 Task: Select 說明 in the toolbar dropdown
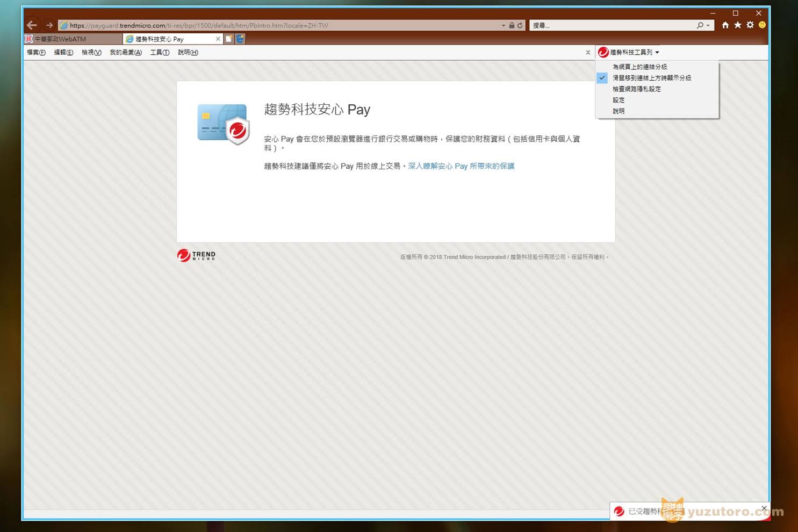click(657, 111)
